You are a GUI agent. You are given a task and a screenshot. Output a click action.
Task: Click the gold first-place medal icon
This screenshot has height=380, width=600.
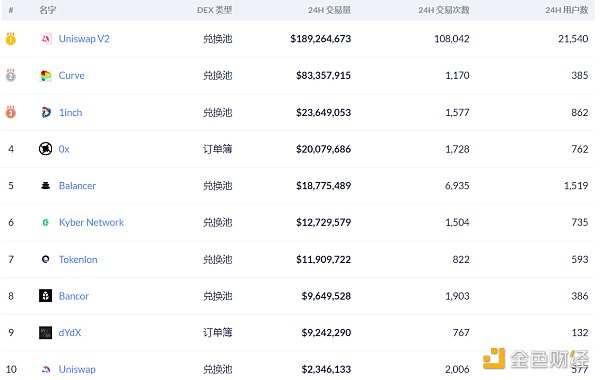(x=11, y=39)
